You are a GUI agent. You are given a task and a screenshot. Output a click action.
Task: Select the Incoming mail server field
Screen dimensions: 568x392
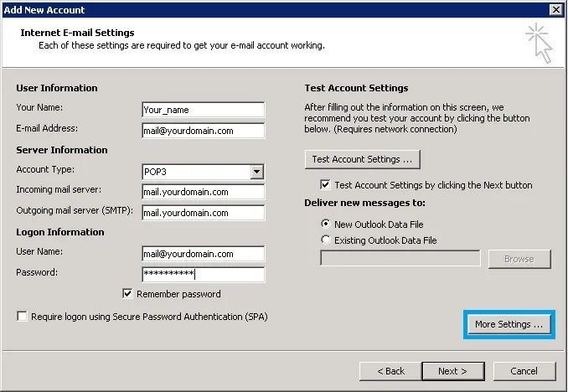tap(203, 192)
